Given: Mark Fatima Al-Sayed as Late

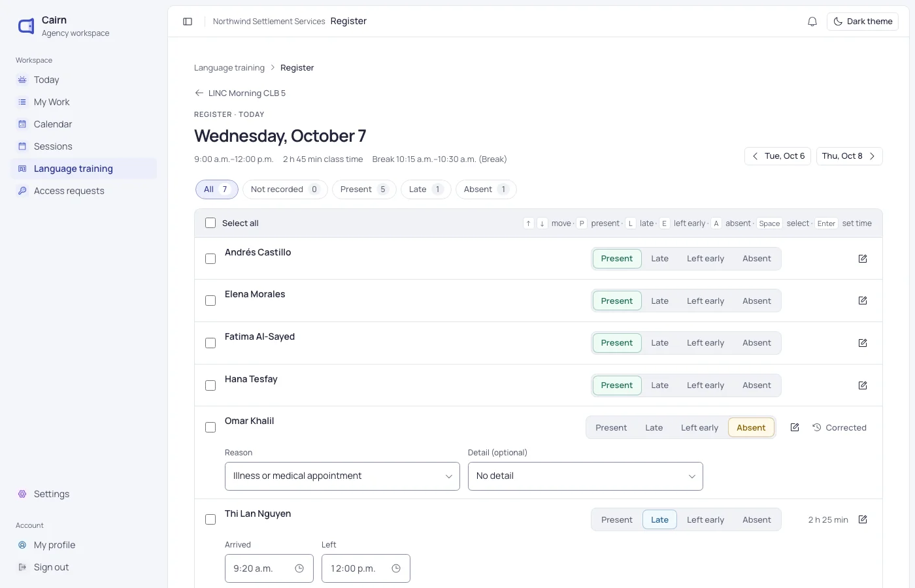Looking at the screenshot, I should coord(659,343).
